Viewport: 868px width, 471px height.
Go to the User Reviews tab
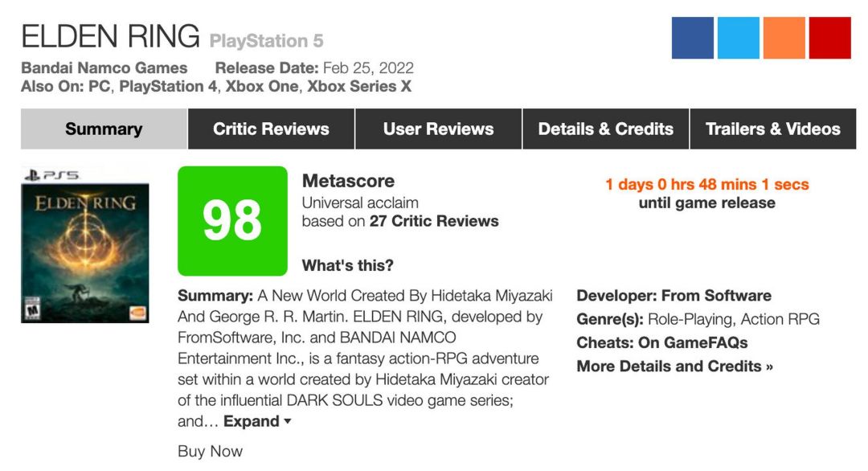[x=438, y=129]
